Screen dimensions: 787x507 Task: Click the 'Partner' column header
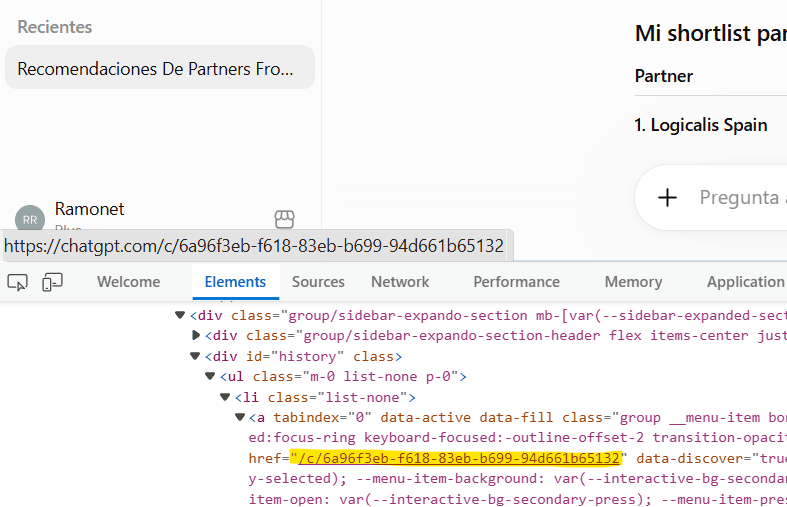tap(664, 76)
